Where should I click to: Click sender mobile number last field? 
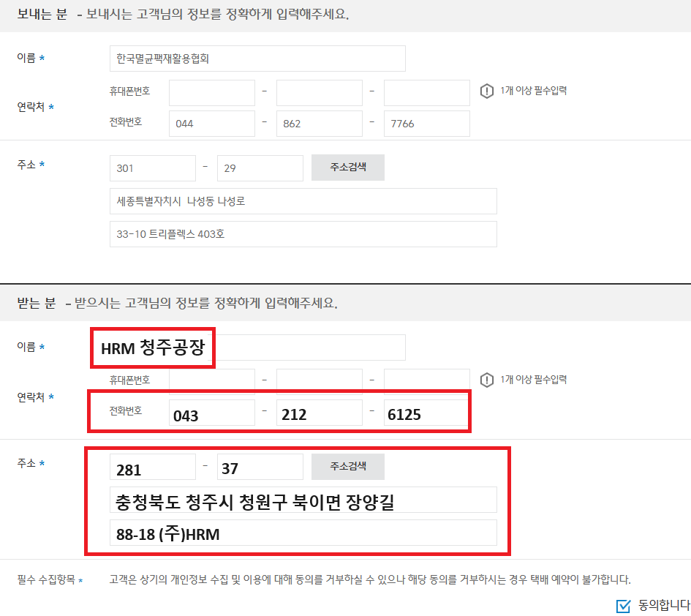click(426, 92)
